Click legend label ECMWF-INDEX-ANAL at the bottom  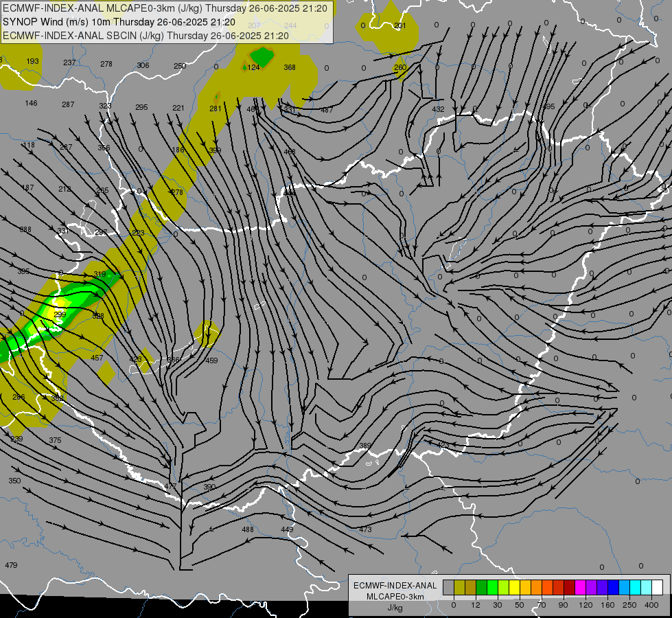pos(395,586)
